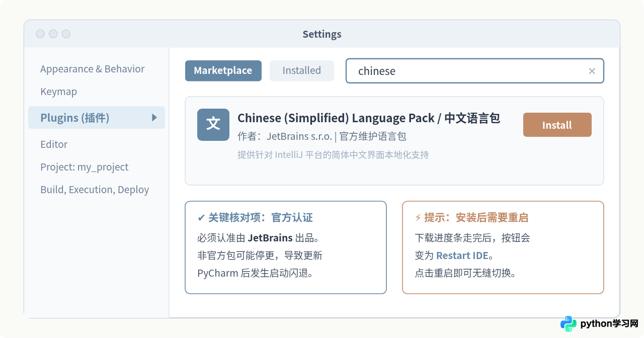This screenshot has width=644, height=338.
Task: Open Project: my_project settings
Action: [85, 167]
